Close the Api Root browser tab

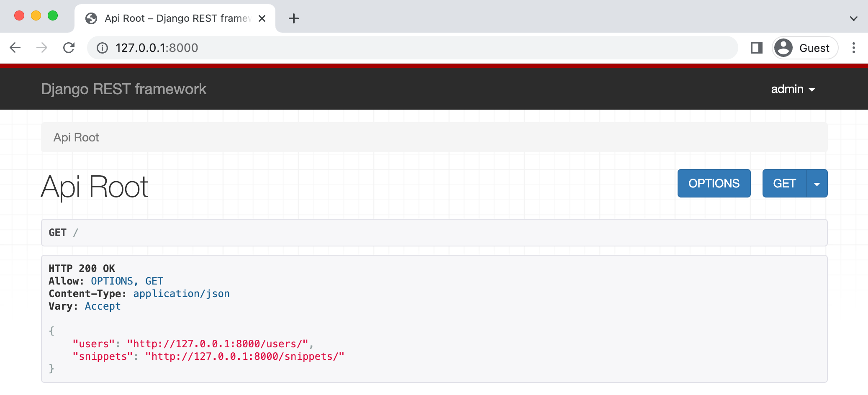click(262, 18)
